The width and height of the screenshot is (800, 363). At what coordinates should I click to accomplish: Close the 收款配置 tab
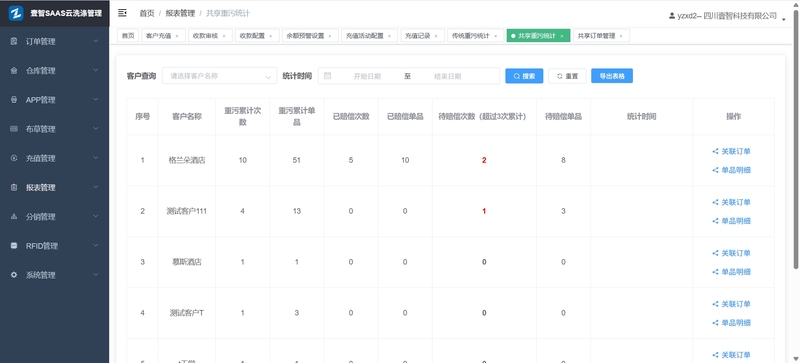tap(271, 36)
